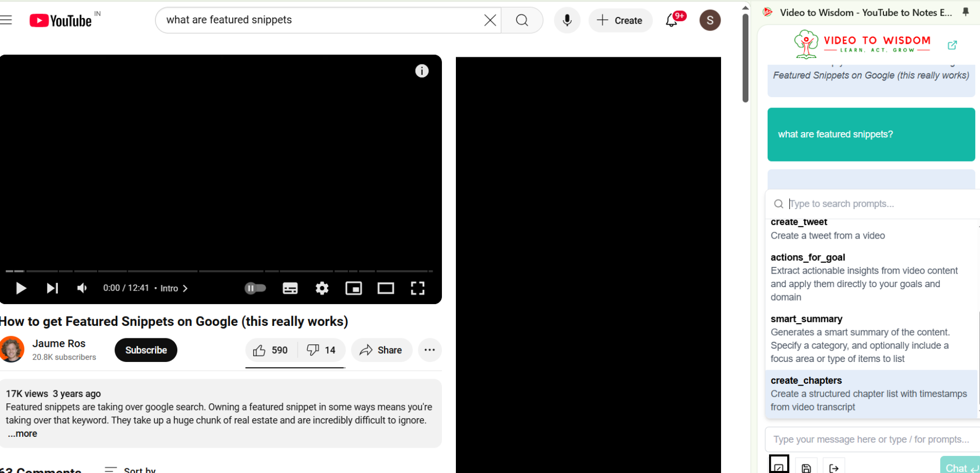Screen dimensions: 980x473
Task: Enable theater mode
Action: pyautogui.click(x=386, y=288)
